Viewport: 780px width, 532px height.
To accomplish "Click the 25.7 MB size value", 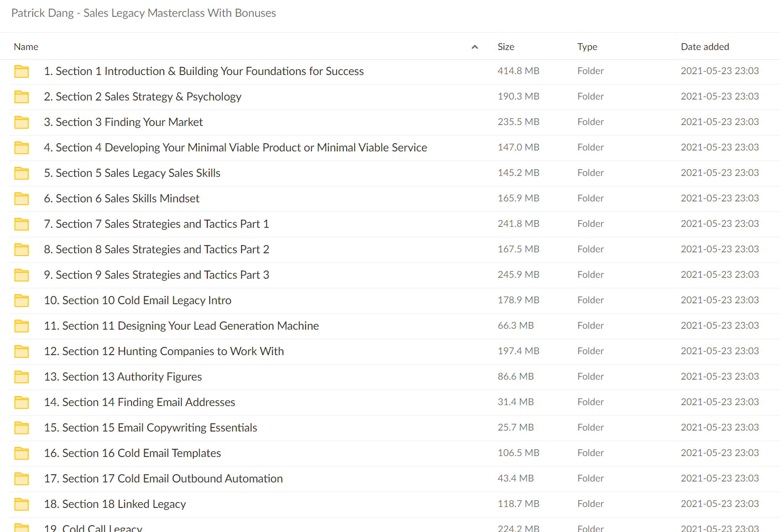I will (516, 427).
